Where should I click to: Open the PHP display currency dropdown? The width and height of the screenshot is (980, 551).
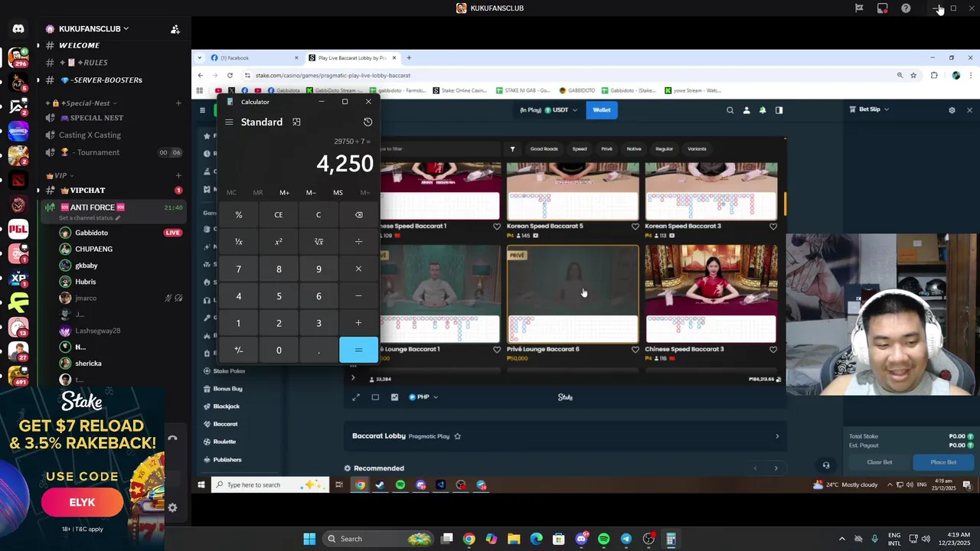tap(423, 397)
